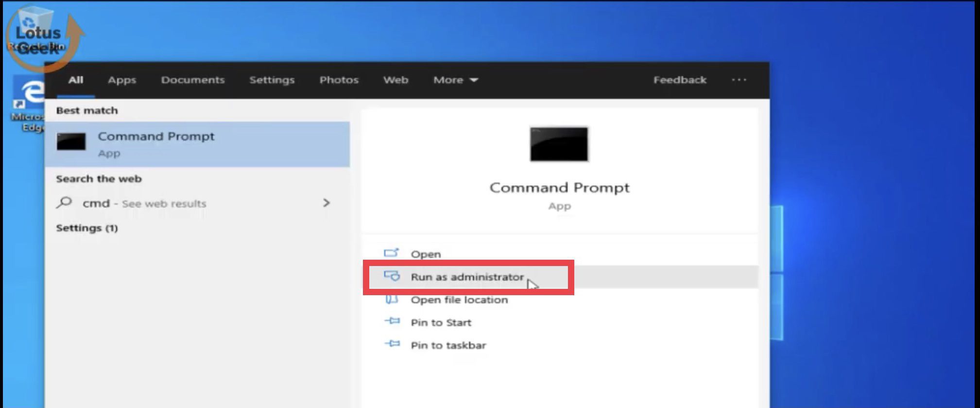Choose Pin to taskbar

[x=560, y=345]
